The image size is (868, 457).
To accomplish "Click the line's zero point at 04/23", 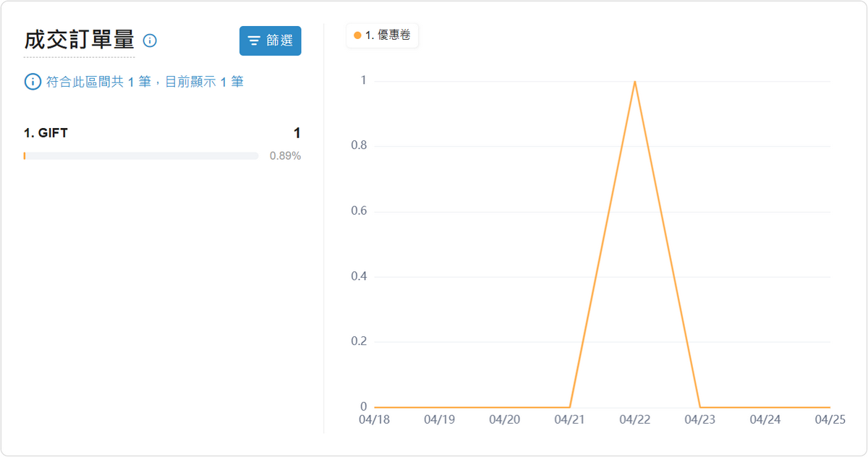I will coord(700,407).
